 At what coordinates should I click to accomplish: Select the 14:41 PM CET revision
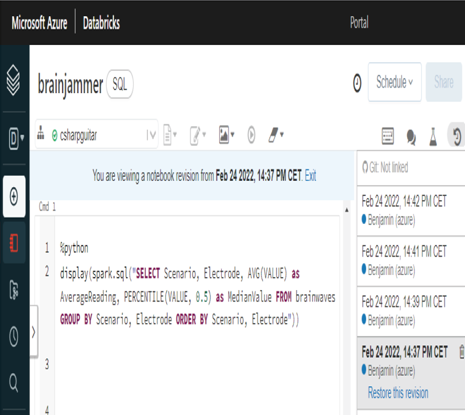coord(411,261)
